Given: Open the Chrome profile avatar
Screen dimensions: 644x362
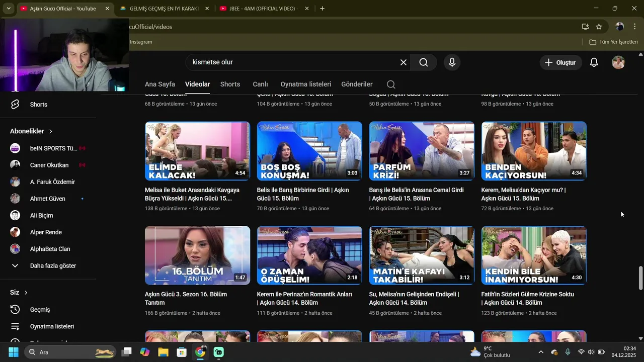Looking at the screenshot, I should pyautogui.click(x=619, y=27).
